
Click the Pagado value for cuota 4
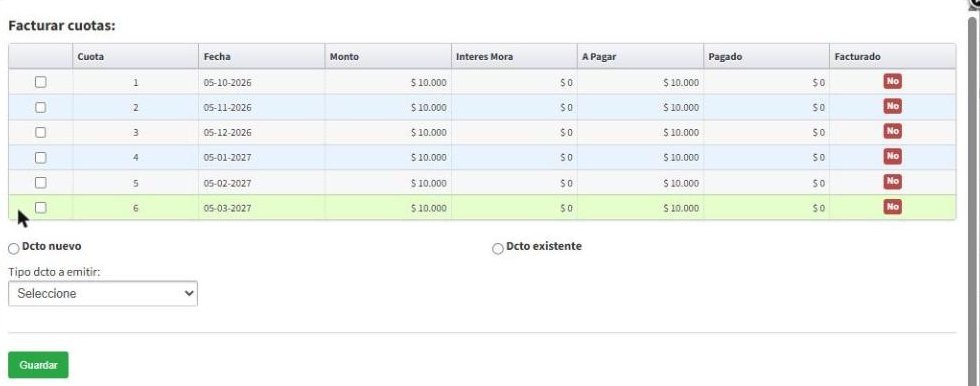[x=819, y=157]
